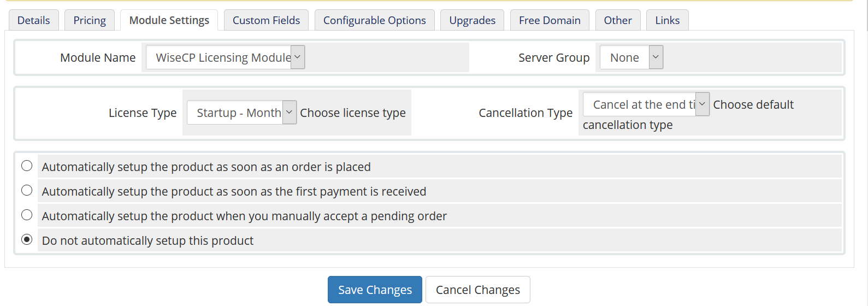868x306 pixels.
Task: Expand the Module Name dropdown
Action: click(x=225, y=57)
